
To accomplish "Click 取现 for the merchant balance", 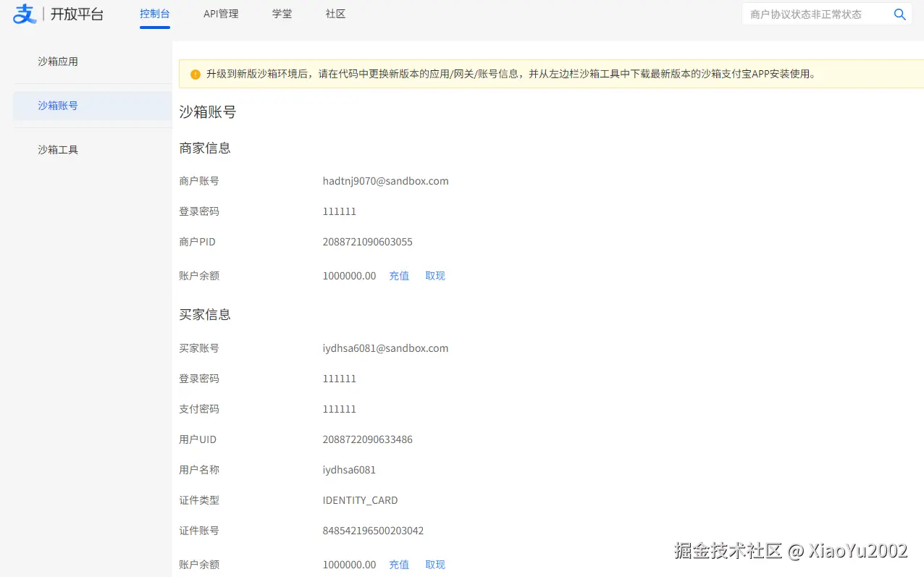I will 435,276.
